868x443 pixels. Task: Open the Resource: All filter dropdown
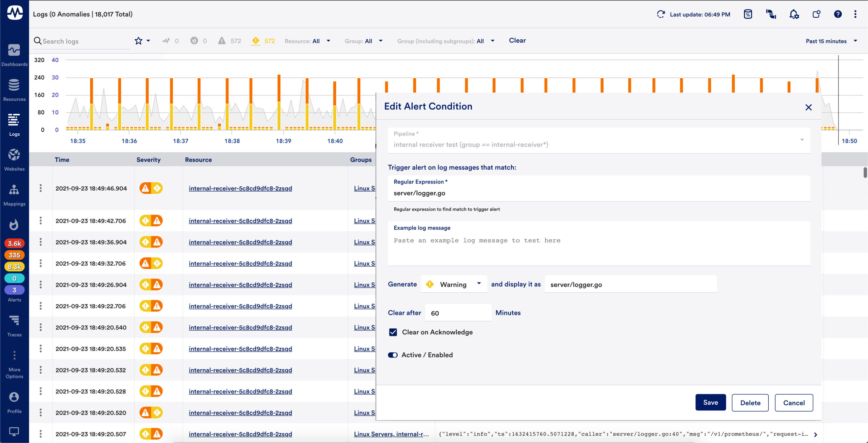(307, 41)
